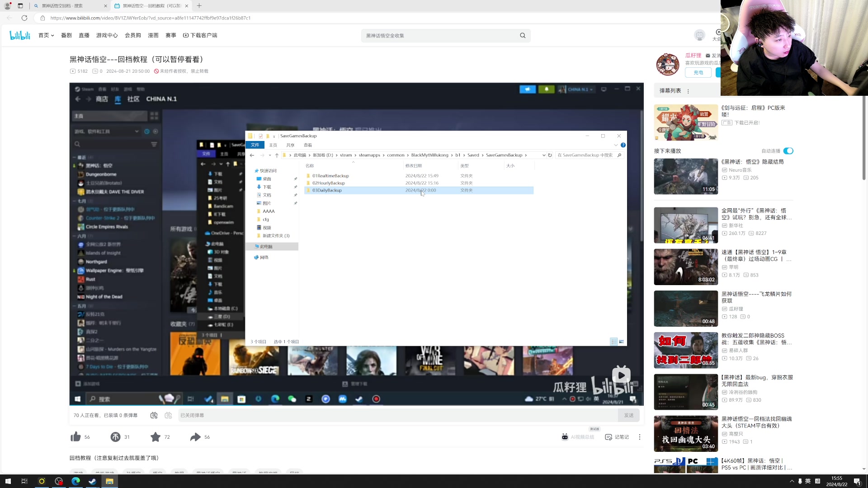Click the browser back arrow
Screen dimensions: 868x488
tap(9, 18)
